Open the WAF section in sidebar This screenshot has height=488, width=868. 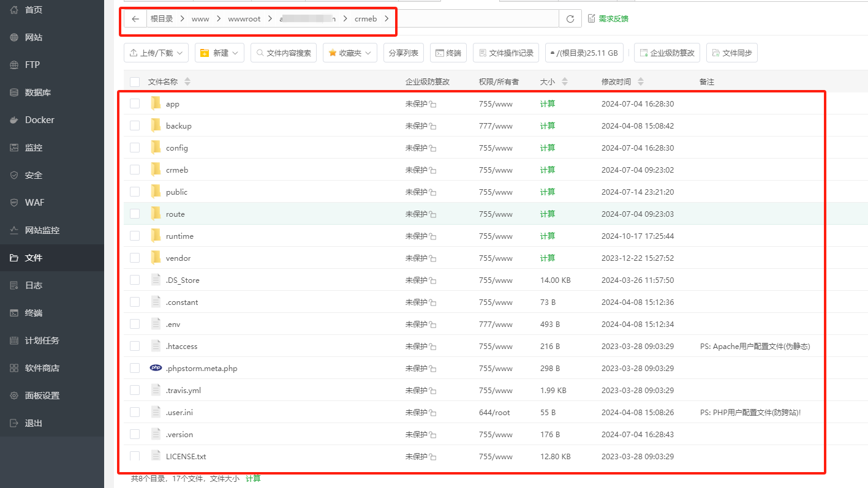(34, 203)
